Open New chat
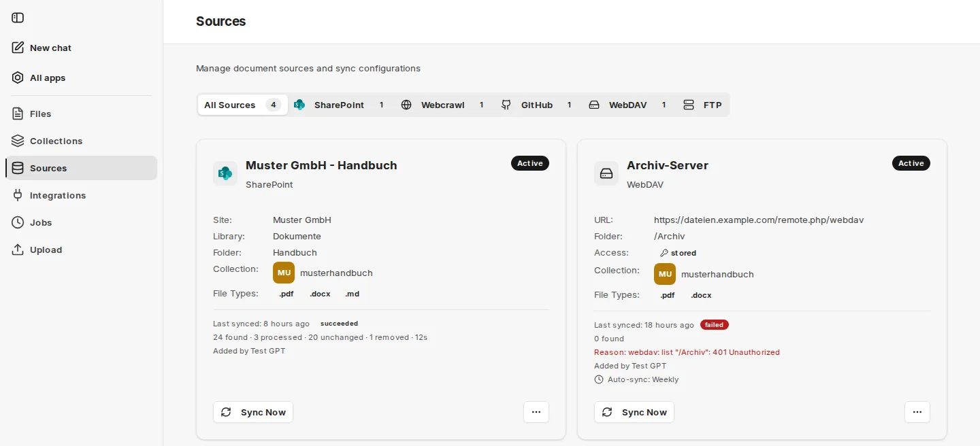980x446 pixels. coord(81,48)
